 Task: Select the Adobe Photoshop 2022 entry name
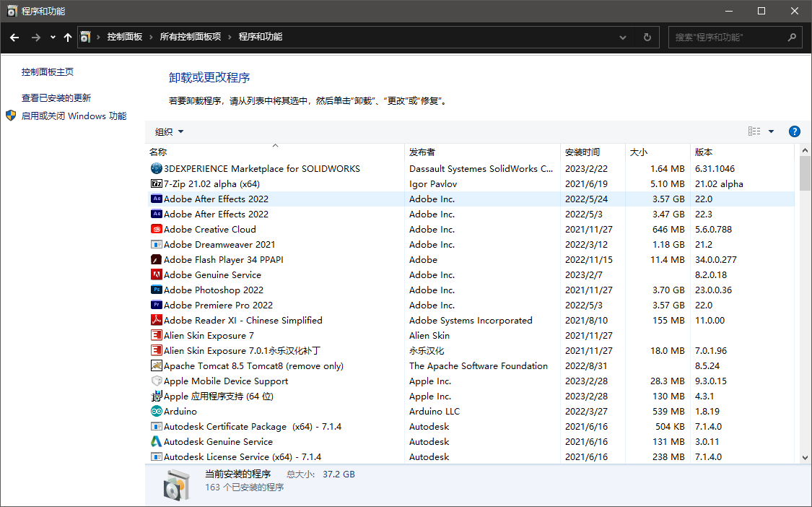click(x=214, y=290)
